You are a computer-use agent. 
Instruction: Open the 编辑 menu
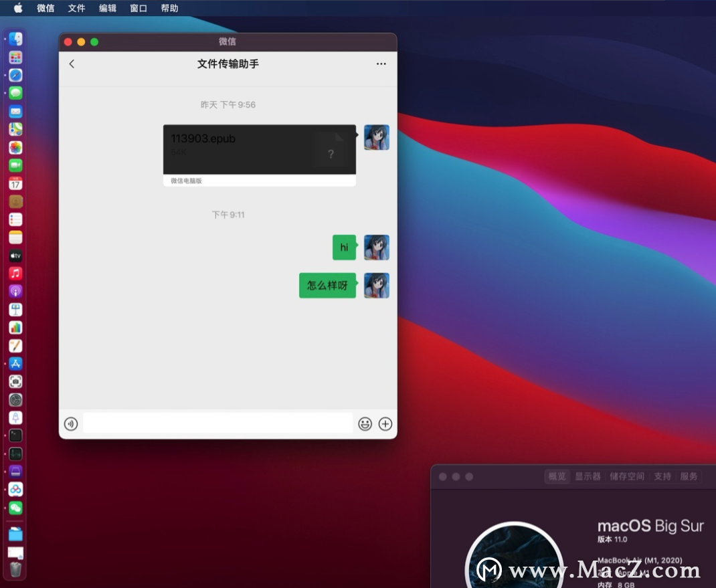tap(107, 8)
